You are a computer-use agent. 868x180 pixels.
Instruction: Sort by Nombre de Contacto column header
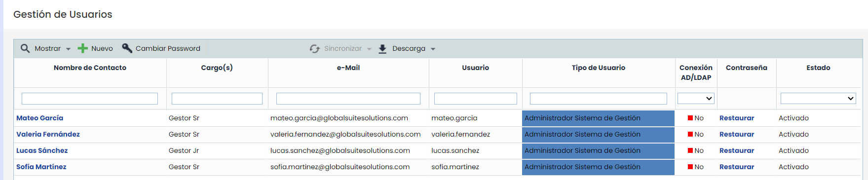(x=90, y=68)
